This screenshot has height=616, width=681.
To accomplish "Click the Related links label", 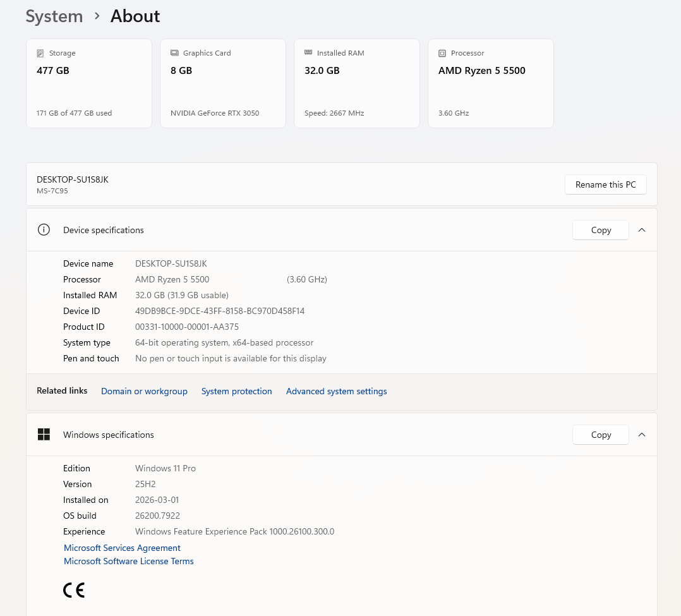I will (62, 391).
